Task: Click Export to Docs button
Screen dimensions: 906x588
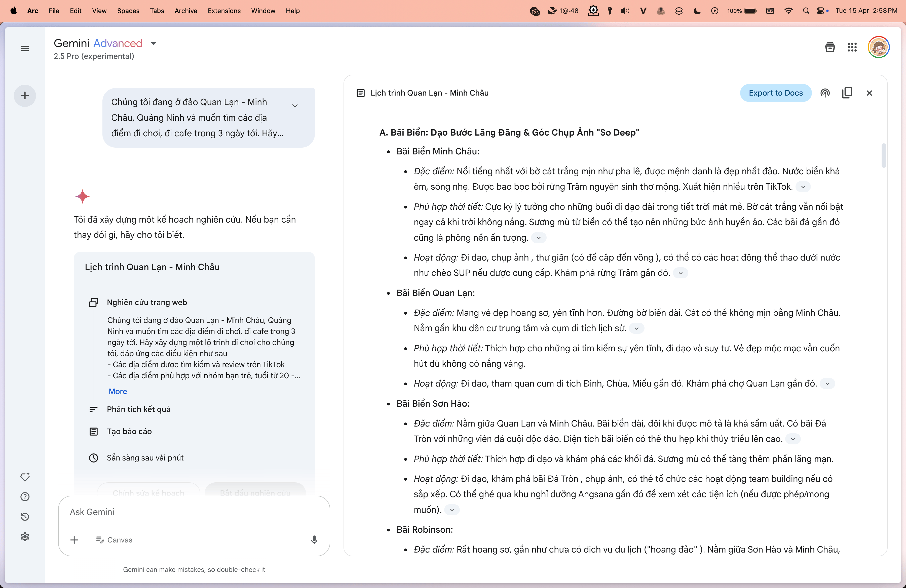Action: point(775,93)
